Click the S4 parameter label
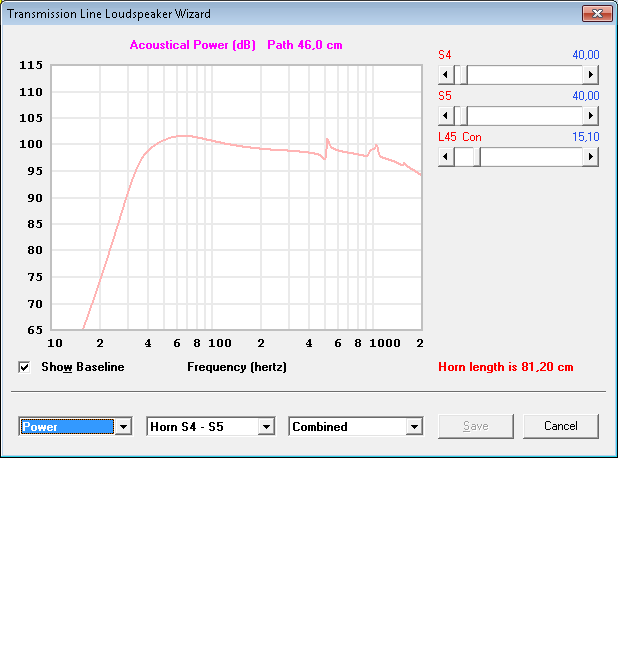This screenshot has width=618, height=652. click(x=445, y=55)
